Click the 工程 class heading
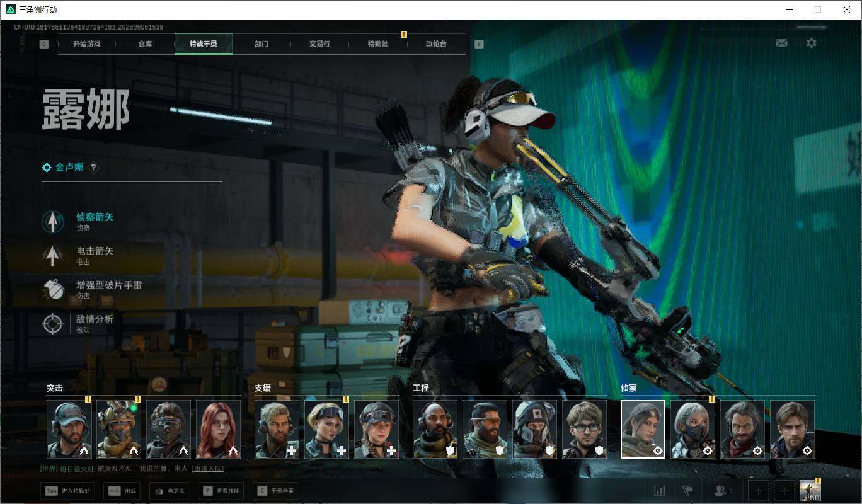 tap(421, 388)
